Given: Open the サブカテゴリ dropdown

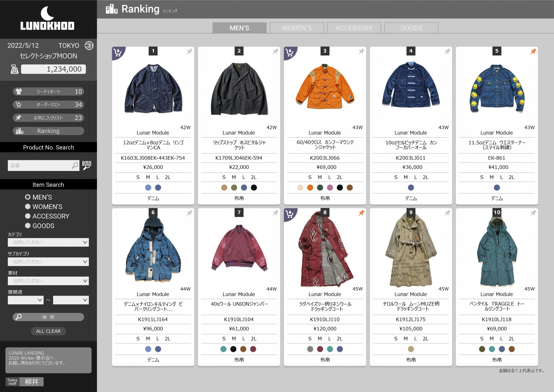Looking at the screenshot, I should click(x=48, y=262).
